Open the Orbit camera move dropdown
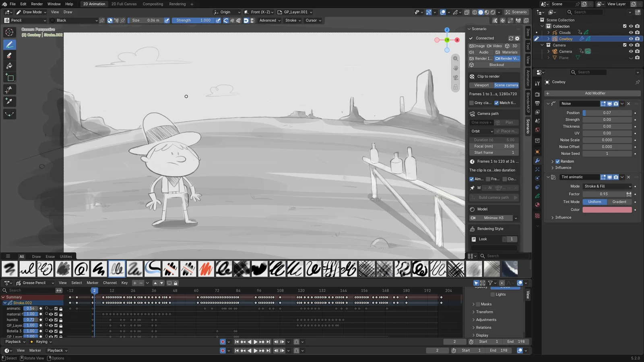The height and width of the screenshot is (362, 644). tap(482, 131)
